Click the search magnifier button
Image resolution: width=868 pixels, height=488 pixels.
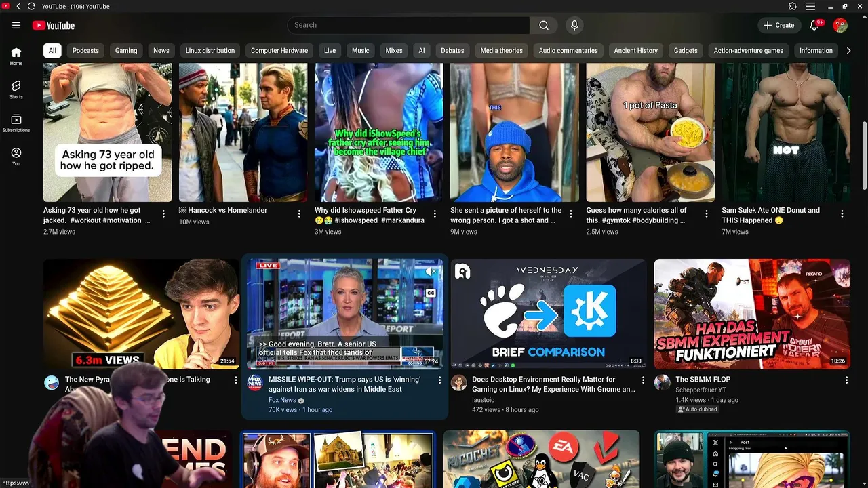point(544,25)
